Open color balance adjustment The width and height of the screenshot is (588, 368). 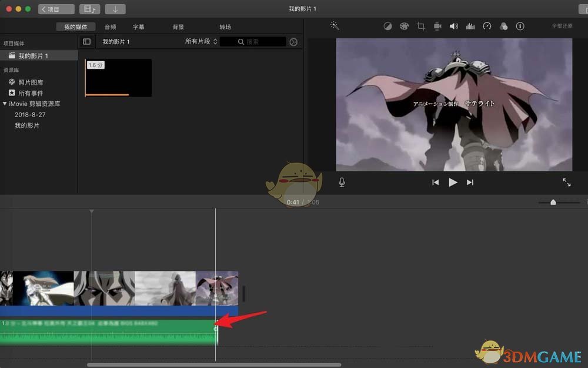point(387,26)
